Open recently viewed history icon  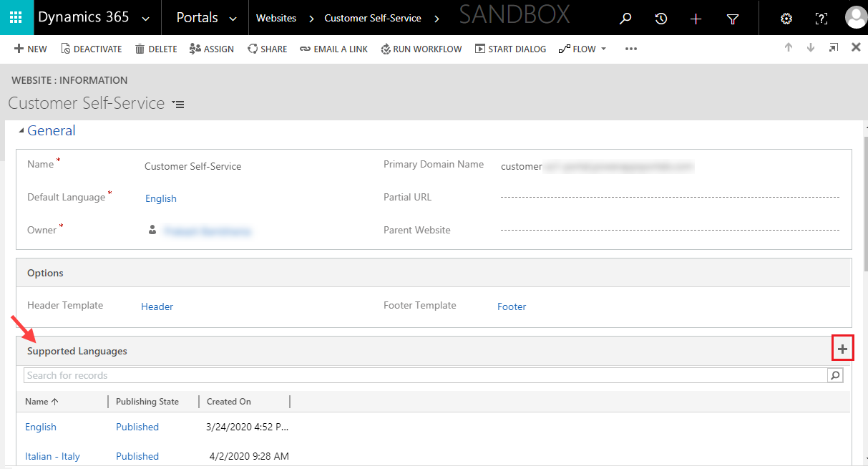(x=661, y=19)
